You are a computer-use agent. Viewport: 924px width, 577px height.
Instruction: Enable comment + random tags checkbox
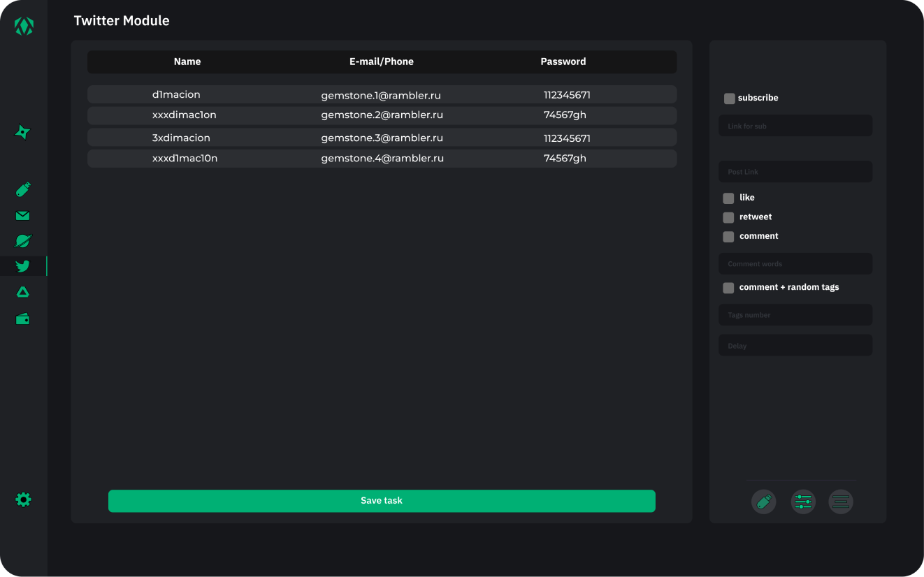pyautogui.click(x=728, y=288)
